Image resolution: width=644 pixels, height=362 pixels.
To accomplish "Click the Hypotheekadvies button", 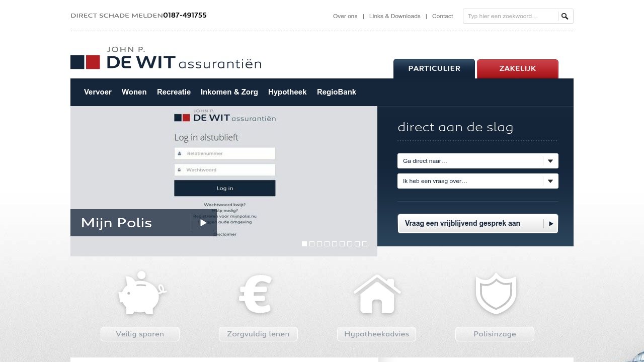I will (376, 334).
